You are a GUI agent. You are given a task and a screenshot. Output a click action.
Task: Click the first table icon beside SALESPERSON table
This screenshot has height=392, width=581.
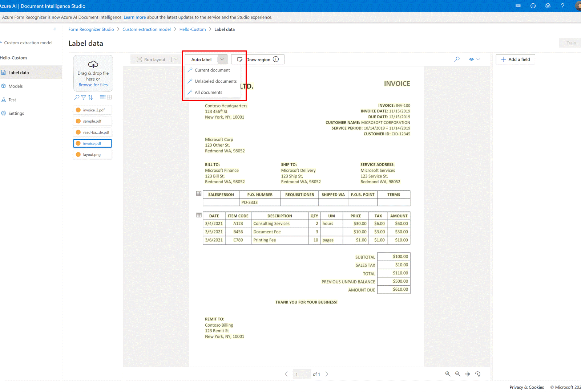(199, 193)
